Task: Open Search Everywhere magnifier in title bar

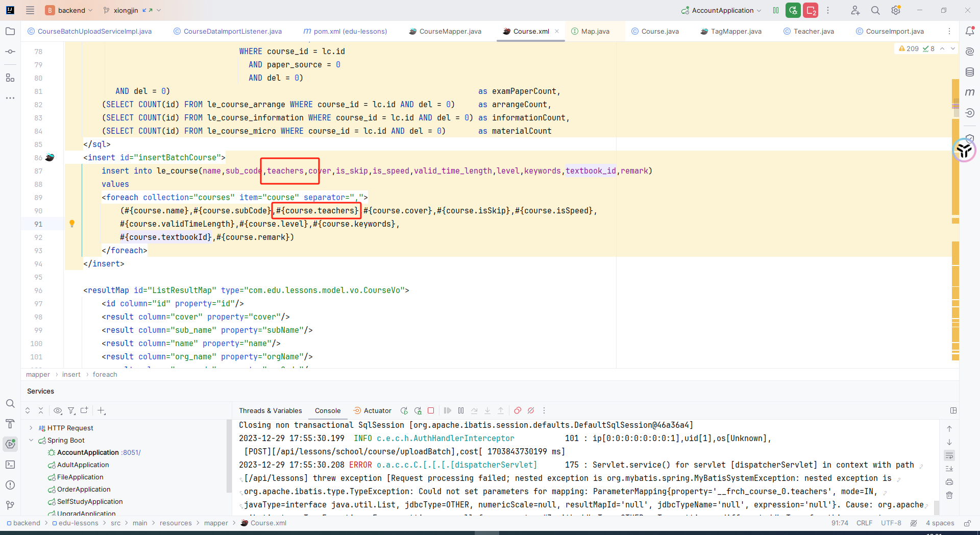Action: 875,10
